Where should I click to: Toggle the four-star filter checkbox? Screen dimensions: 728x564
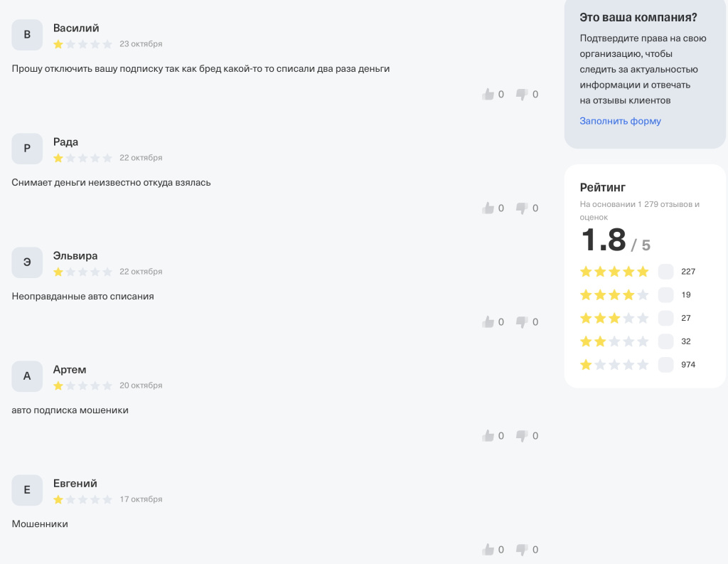665,295
